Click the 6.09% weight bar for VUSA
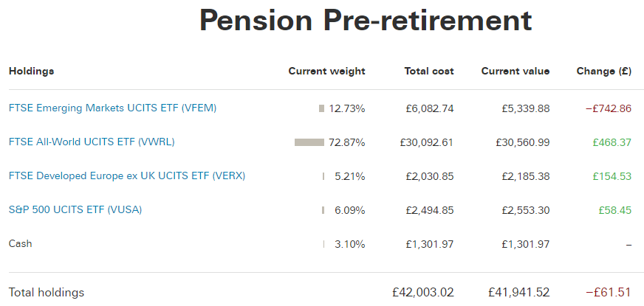This screenshot has height=306, width=644. click(323, 210)
